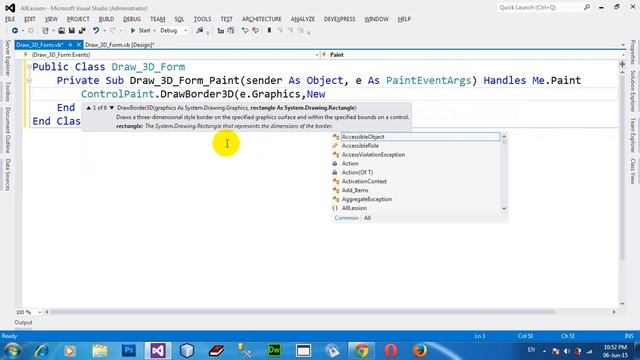Click the Navigate Backward toolbar icon
Viewport: 640px width, 360px height.
(x=15, y=31)
